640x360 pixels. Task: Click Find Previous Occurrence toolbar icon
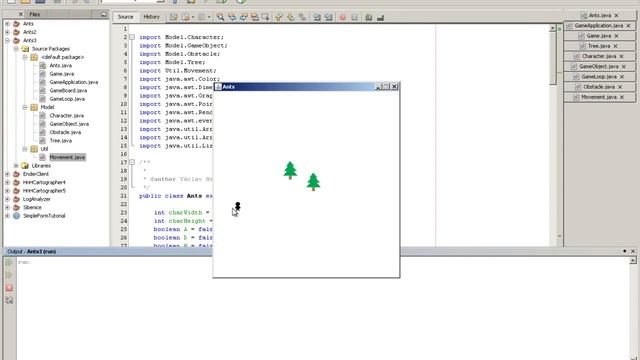coord(232,17)
